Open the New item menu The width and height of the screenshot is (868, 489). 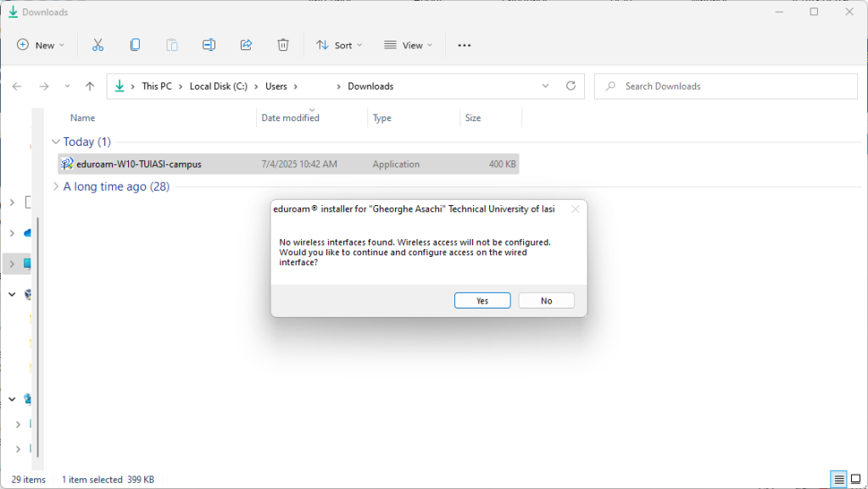41,46
